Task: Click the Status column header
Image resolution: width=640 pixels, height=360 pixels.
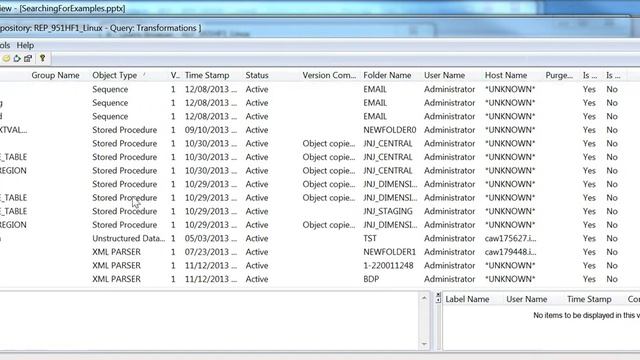Action: (x=257, y=76)
